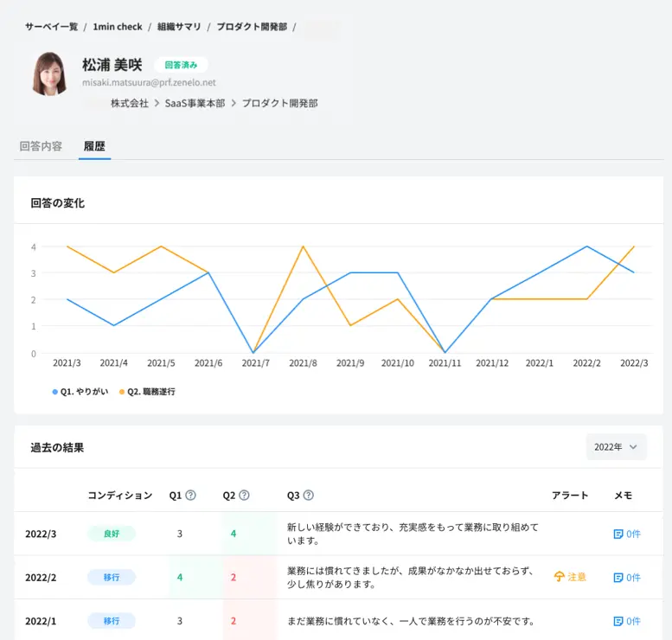Click the Q1 help question-mark icon
The image size is (672, 640).
coord(191,496)
